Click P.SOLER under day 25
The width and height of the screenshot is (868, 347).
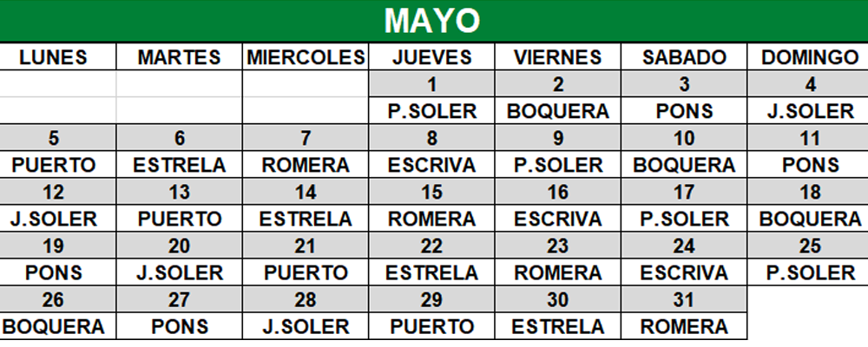810,273
